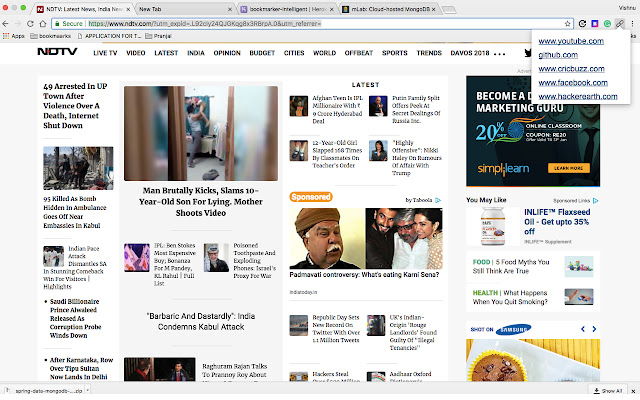640x400 pixels.
Task: Click Show All downloads button
Action: [x=609, y=392]
